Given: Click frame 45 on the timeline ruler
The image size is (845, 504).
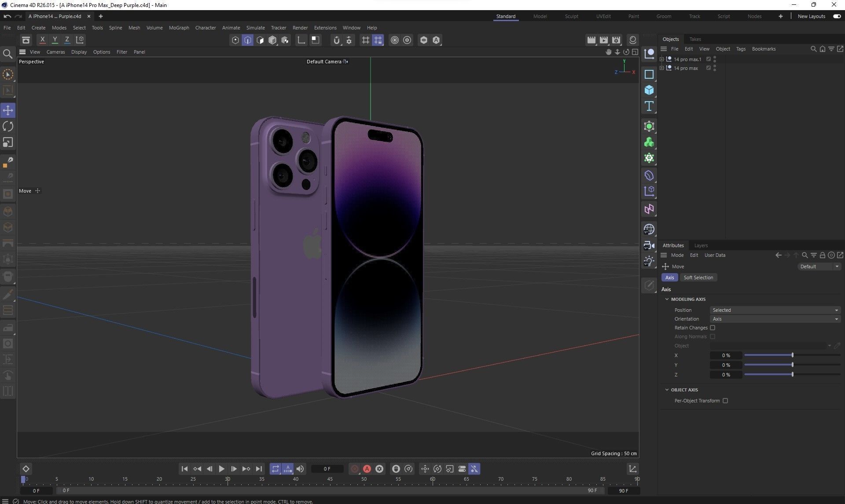Looking at the screenshot, I should (330, 479).
